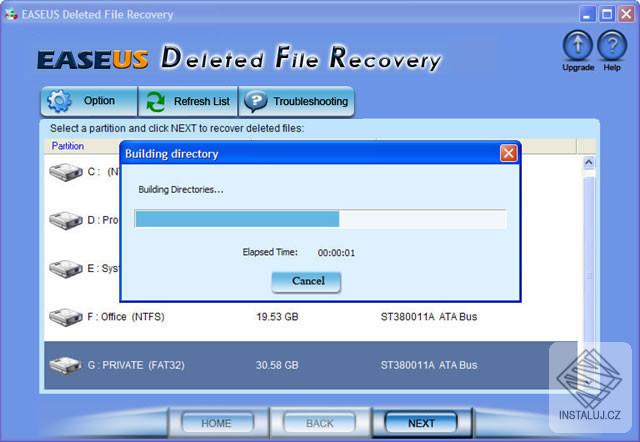Close the Building directory dialog
Viewport: 640px width, 442px height.
(509, 153)
